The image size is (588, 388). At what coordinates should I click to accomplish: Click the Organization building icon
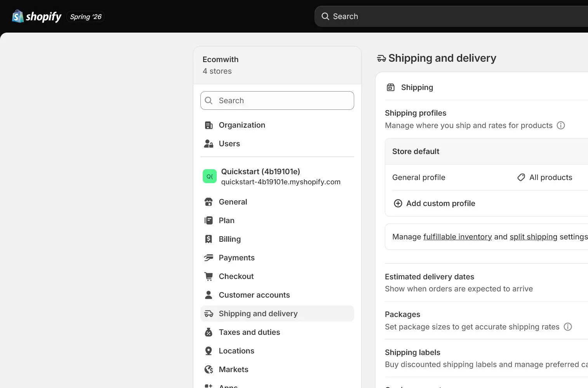click(x=209, y=125)
